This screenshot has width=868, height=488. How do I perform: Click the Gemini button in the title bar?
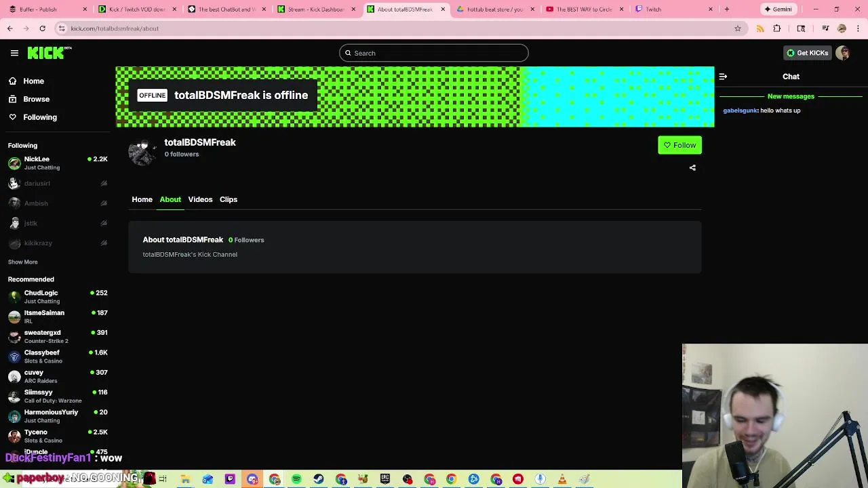pos(778,9)
